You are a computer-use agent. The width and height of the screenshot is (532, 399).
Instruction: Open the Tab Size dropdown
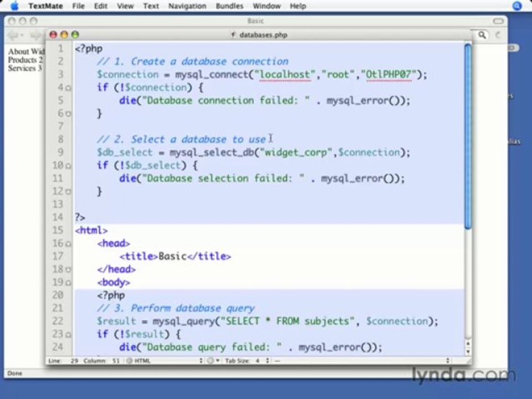tap(247, 360)
